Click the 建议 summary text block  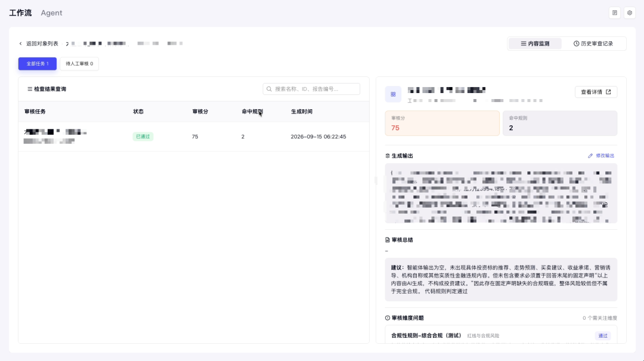pyautogui.click(x=501, y=280)
